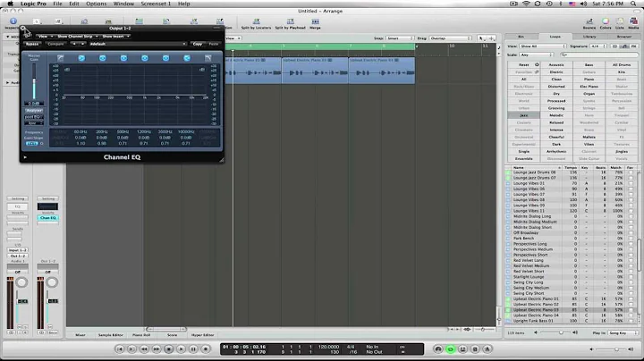Select the music note view button in loop browser
This screenshot has width=644, height=361.
click(x=624, y=46)
